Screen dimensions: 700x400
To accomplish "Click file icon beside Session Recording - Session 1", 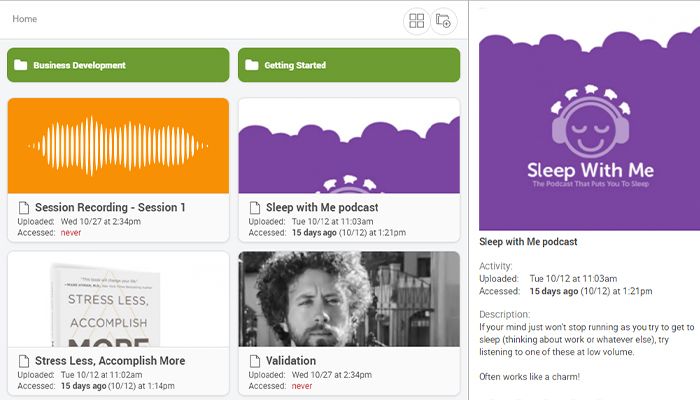I will (x=25, y=207).
